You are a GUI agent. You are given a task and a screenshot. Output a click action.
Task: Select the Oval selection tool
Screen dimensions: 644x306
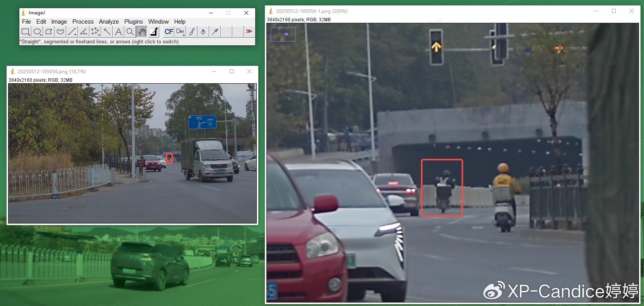pyautogui.click(x=37, y=32)
